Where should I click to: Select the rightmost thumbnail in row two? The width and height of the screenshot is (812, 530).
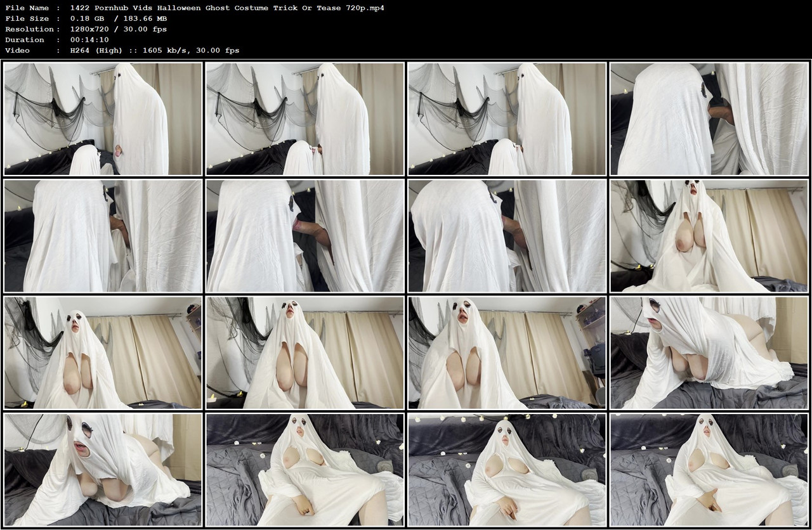[709, 235]
